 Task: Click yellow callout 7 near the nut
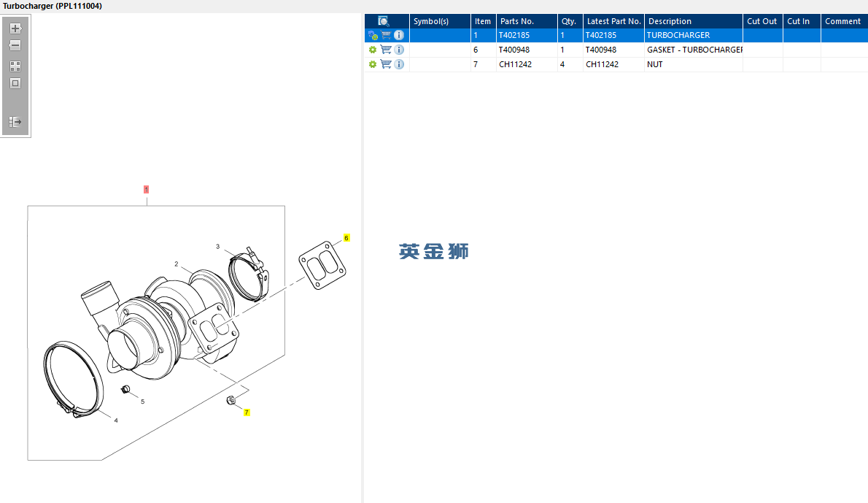[x=247, y=412]
